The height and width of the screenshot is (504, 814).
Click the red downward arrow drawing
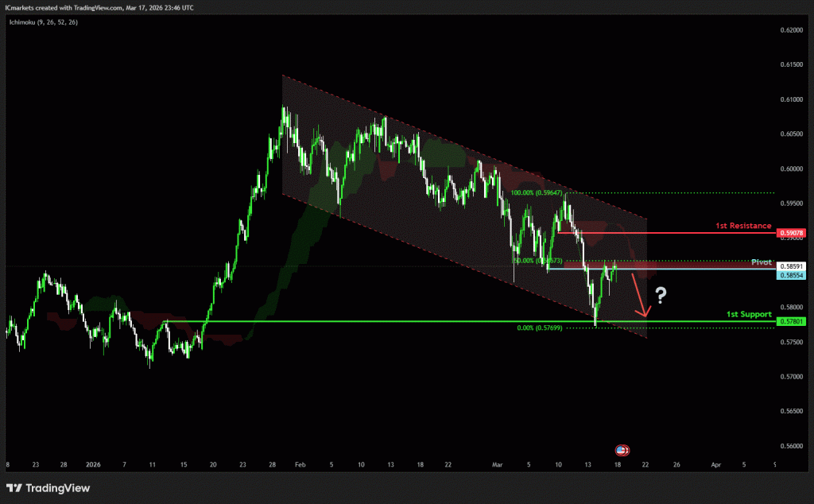click(640, 296)
